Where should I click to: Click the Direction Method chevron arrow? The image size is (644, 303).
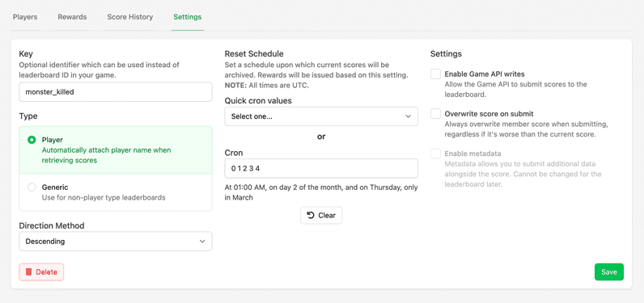point(202,242)
